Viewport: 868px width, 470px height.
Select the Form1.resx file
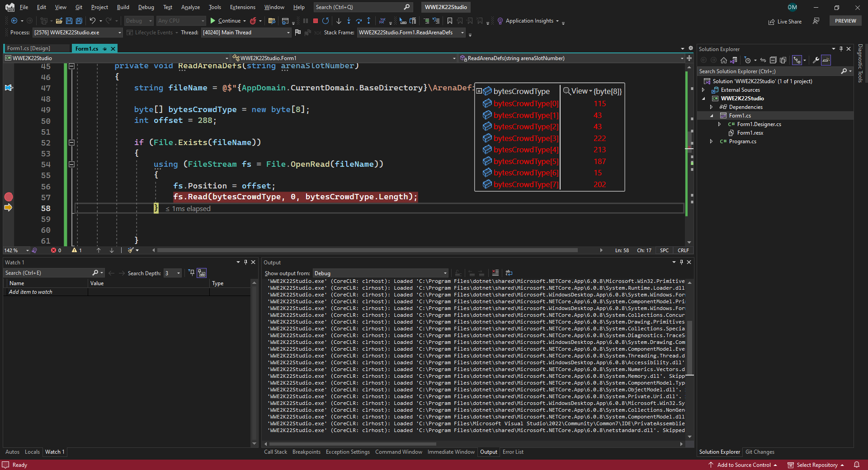coord(750,133)
